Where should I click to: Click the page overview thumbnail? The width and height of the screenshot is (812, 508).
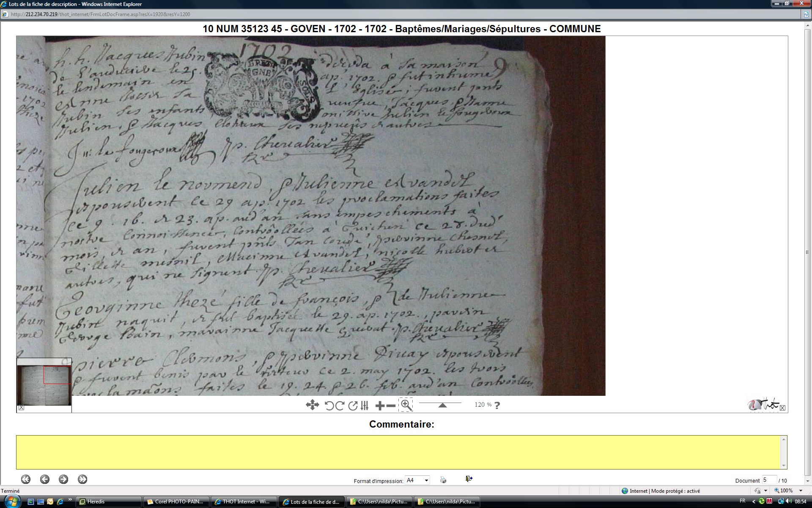44,386
